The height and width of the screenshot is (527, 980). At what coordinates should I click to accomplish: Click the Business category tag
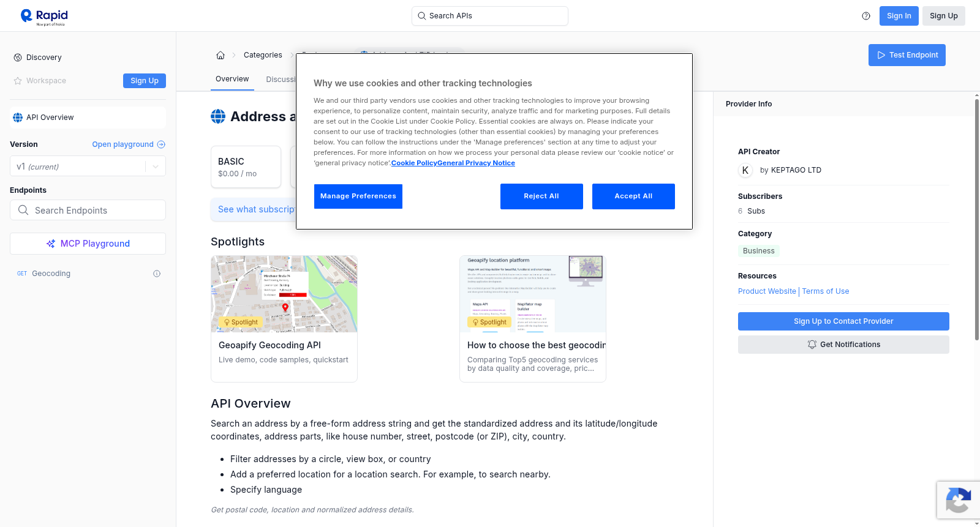759,251
